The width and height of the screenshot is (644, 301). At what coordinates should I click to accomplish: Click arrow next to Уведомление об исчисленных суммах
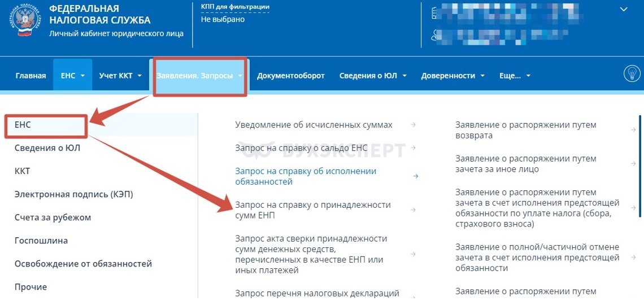click(x=413, y=125)
